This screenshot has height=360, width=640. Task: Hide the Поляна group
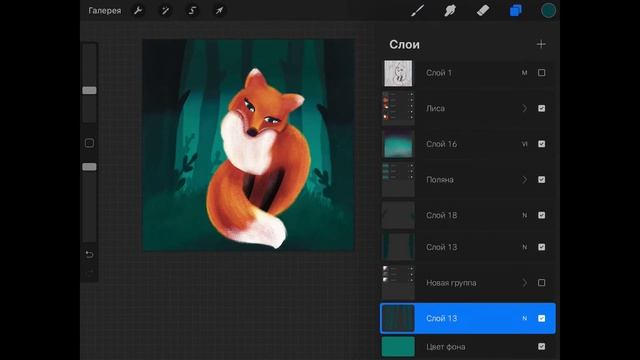pyautogui.click(x=542, y=180)
